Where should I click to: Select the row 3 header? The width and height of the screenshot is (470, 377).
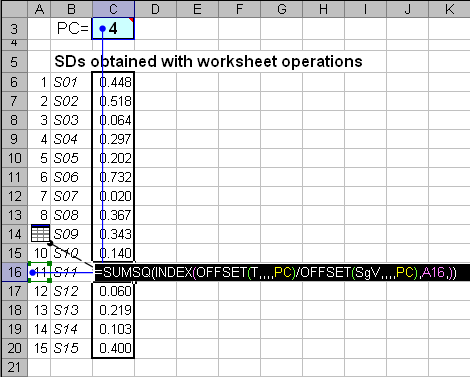14,29
